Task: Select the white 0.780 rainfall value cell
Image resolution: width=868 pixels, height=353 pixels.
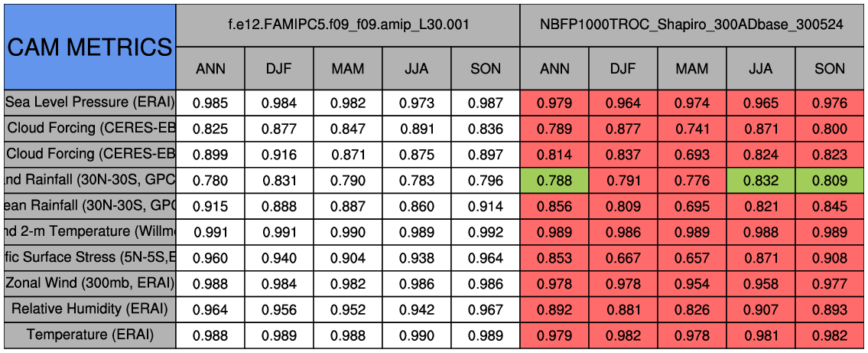Action: (x=210, y=181)
